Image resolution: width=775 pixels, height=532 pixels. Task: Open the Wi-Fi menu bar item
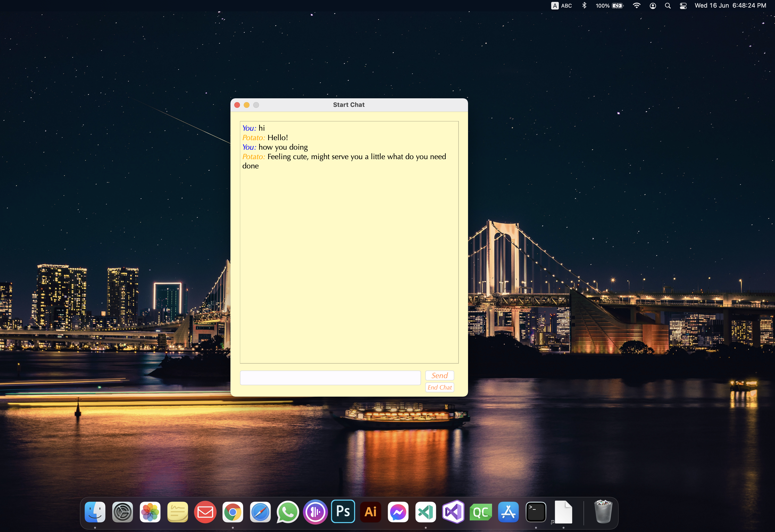click(x=636, y=6)
